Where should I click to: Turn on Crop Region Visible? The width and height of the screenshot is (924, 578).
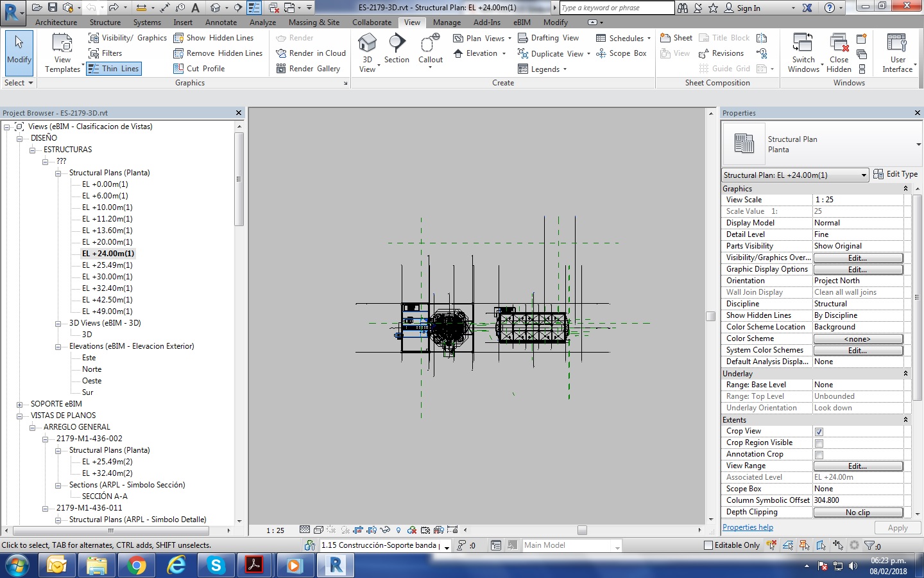click(x=819, y=442)
